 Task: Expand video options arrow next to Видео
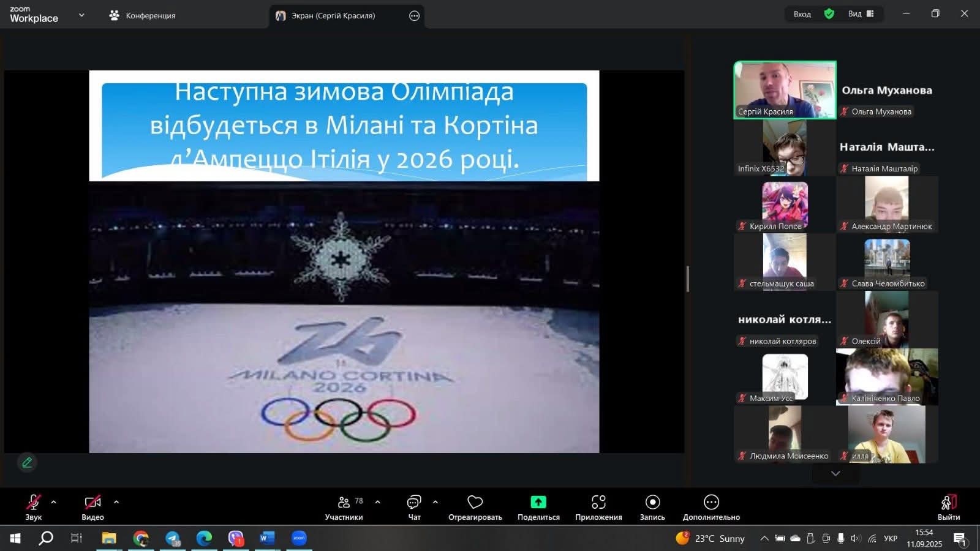click(116, 502)
